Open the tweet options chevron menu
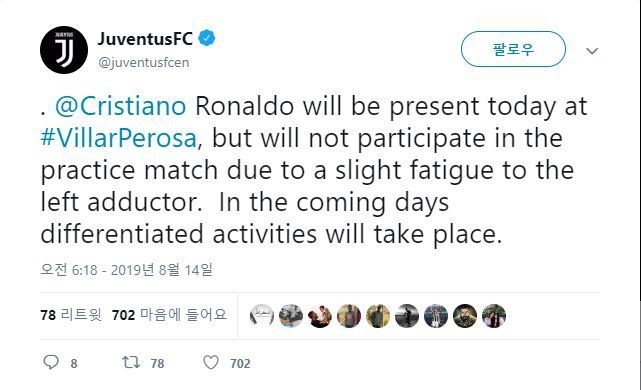The height and width of the screenshot is (390, 641). tap(592, 51)
